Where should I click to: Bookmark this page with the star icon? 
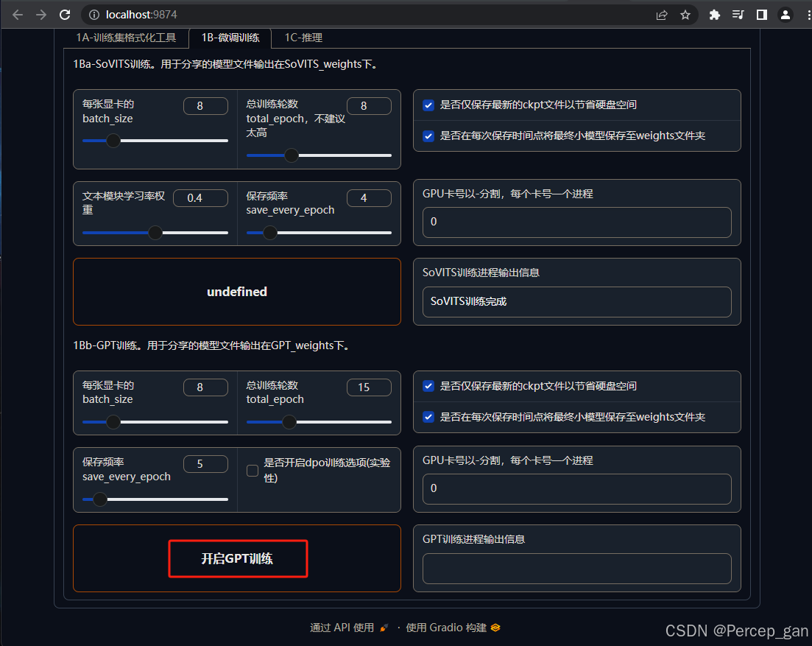click(x=685, y=15)
